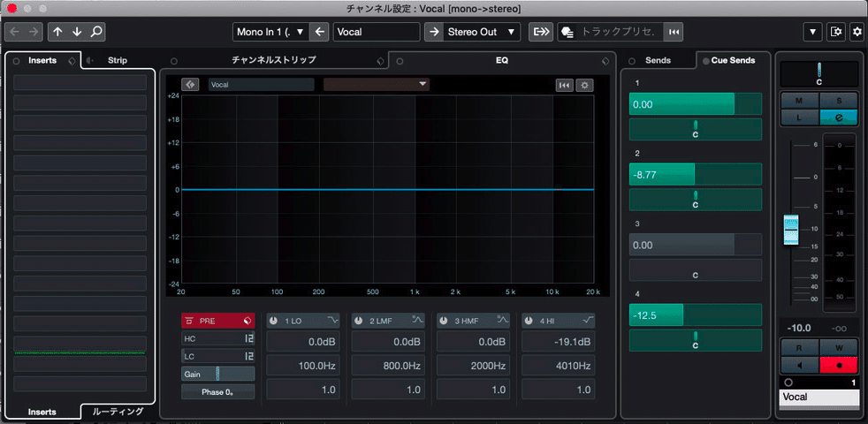Select the EQ tab
The width and height of the screenshot is (868, 424).
coord(501,60)
